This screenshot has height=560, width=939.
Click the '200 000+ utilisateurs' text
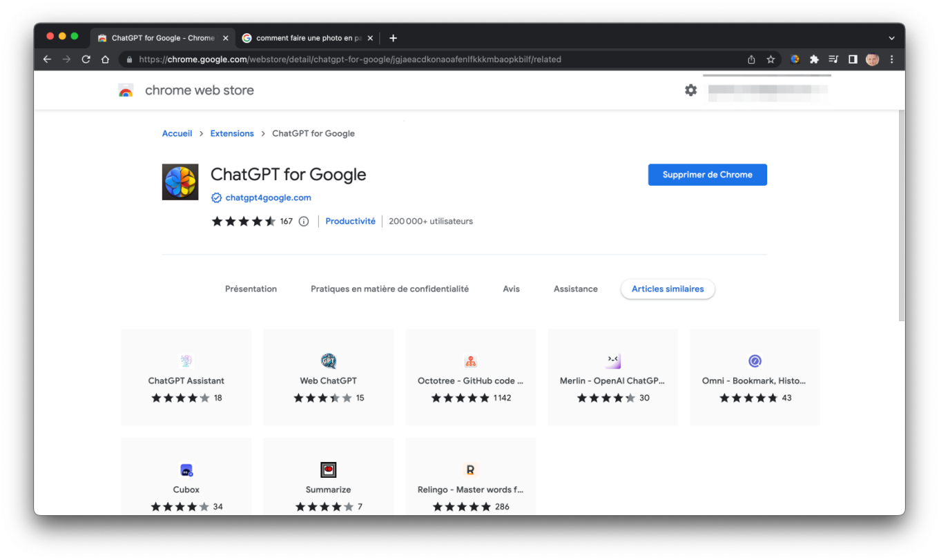click(x=431, y=222)
